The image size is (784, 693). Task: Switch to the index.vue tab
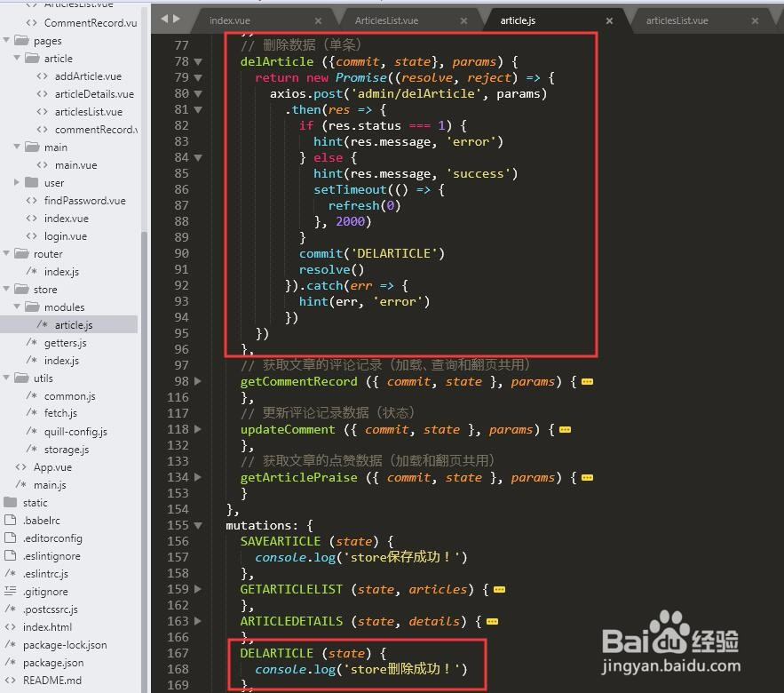click(229, 20)
